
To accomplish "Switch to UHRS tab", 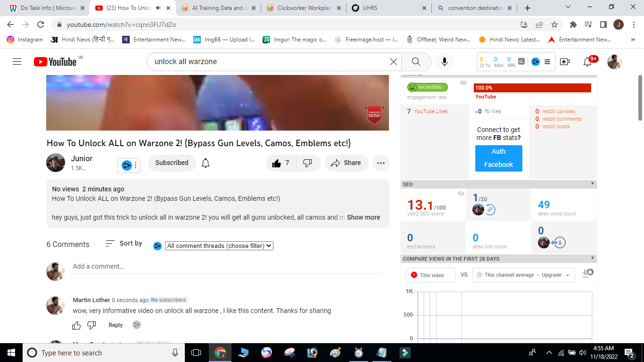I will (389, 8).
